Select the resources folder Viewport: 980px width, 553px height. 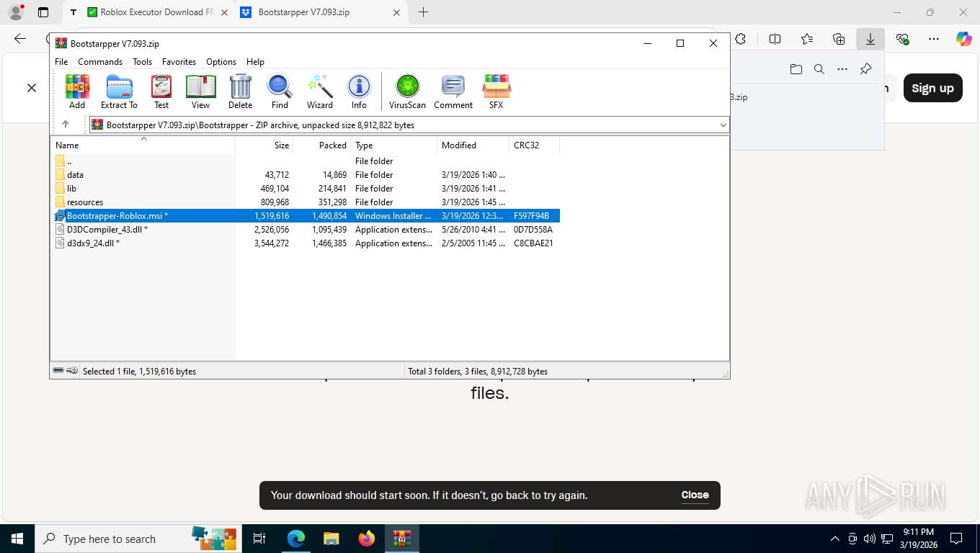click(305, 202)
